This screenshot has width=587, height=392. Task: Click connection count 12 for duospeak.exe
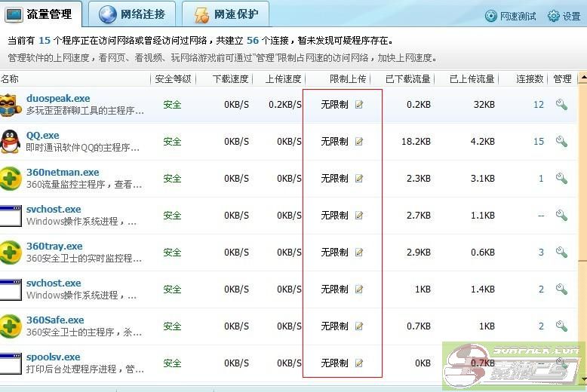click(538, 105)
